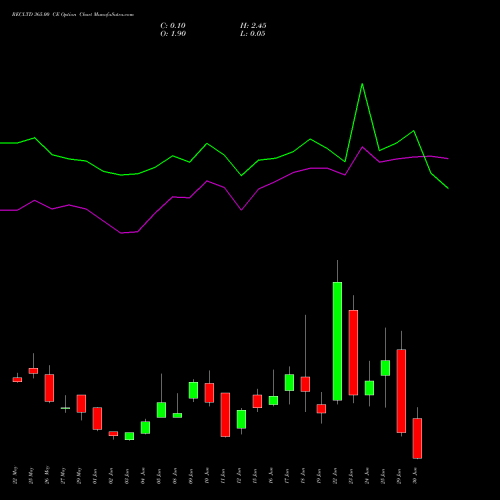Click the "01 Jun" date label
Screen dimensions: 500x500
point(95,476)
